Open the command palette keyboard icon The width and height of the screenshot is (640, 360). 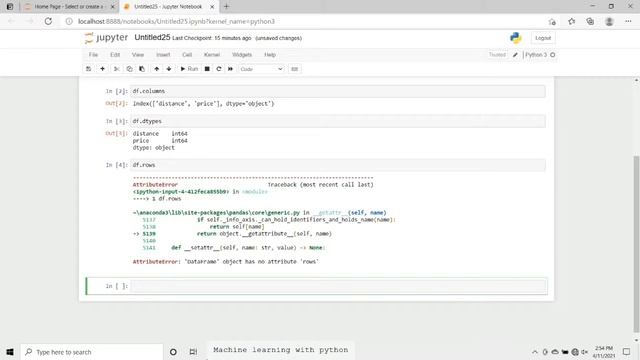(294, 69)
